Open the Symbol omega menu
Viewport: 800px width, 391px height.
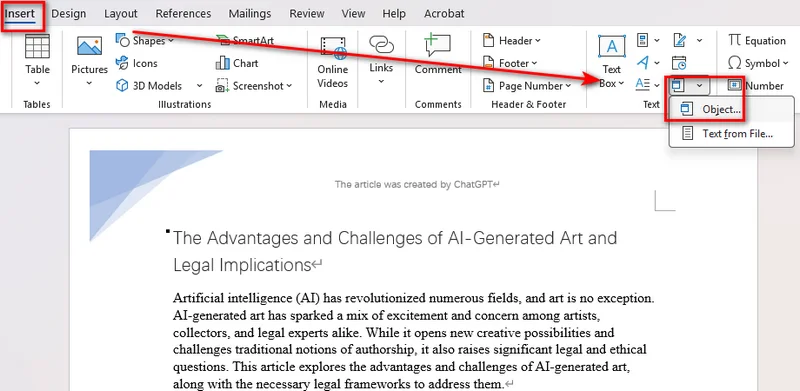[x=759, y=63]
